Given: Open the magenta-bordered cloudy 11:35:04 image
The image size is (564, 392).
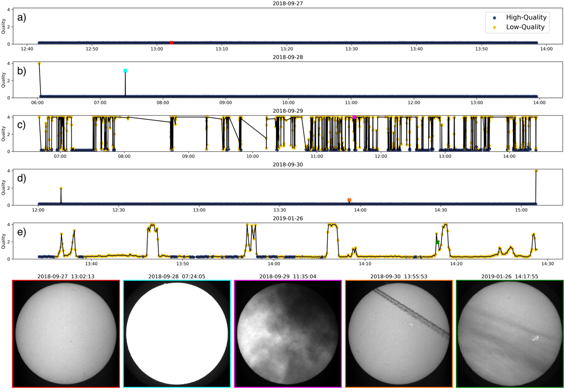Looking at the screenshot, I should [288, 334].
